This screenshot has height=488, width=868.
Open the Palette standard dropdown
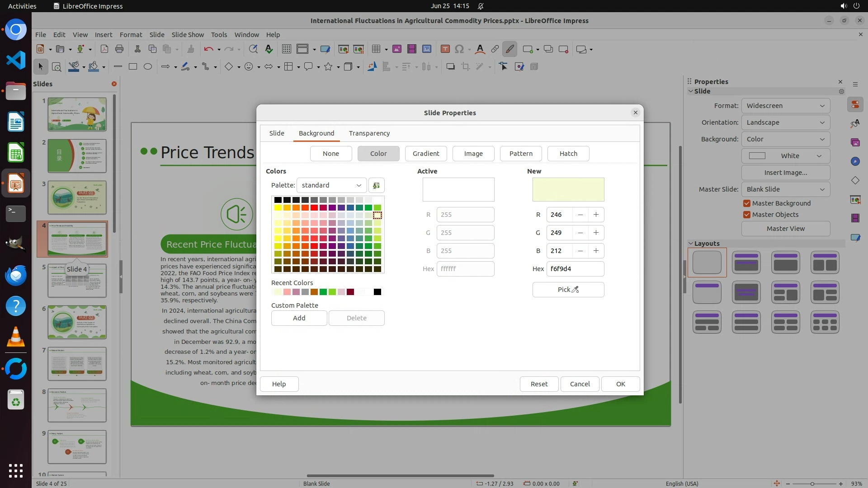pos(331,185)
